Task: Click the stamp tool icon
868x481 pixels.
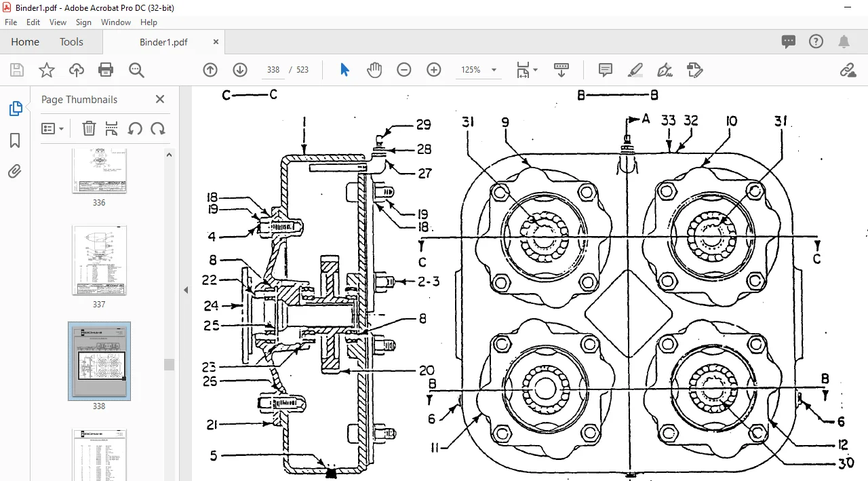Action: (x=694, y=70)
